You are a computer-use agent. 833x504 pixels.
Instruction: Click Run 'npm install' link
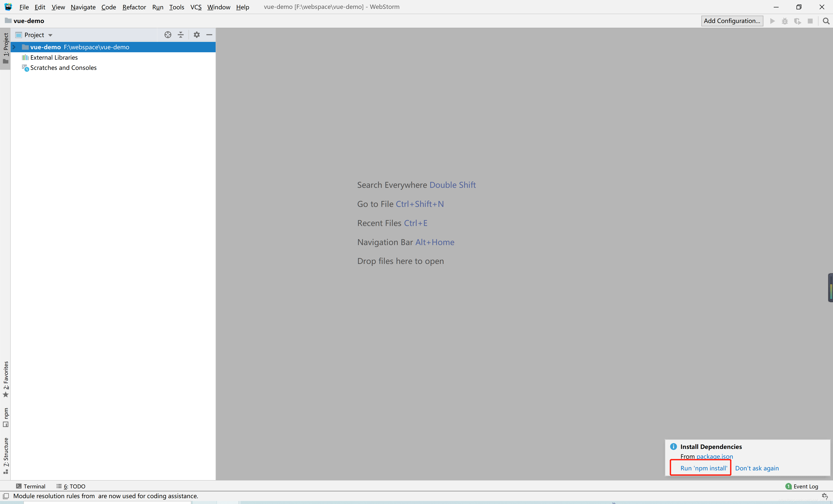[703, 468]
